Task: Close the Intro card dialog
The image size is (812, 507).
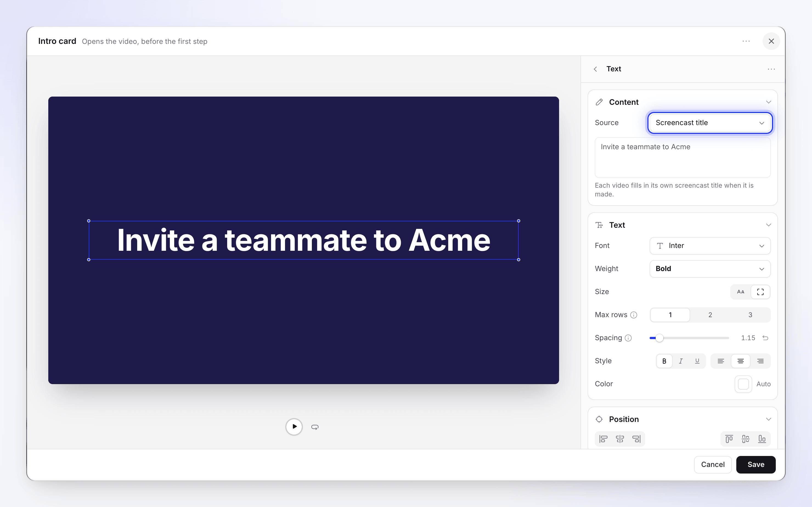Action: click(x=771, y=41)
